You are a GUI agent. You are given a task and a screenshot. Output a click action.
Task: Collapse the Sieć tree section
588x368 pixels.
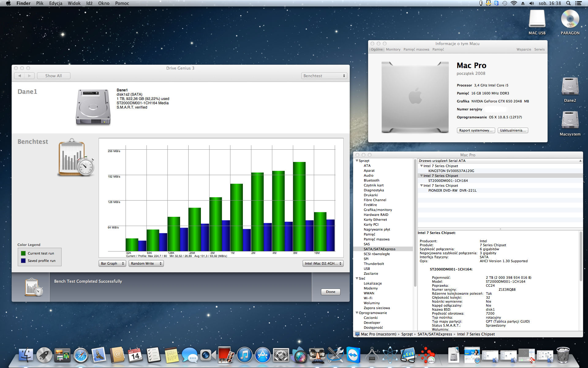click(357, 278)
